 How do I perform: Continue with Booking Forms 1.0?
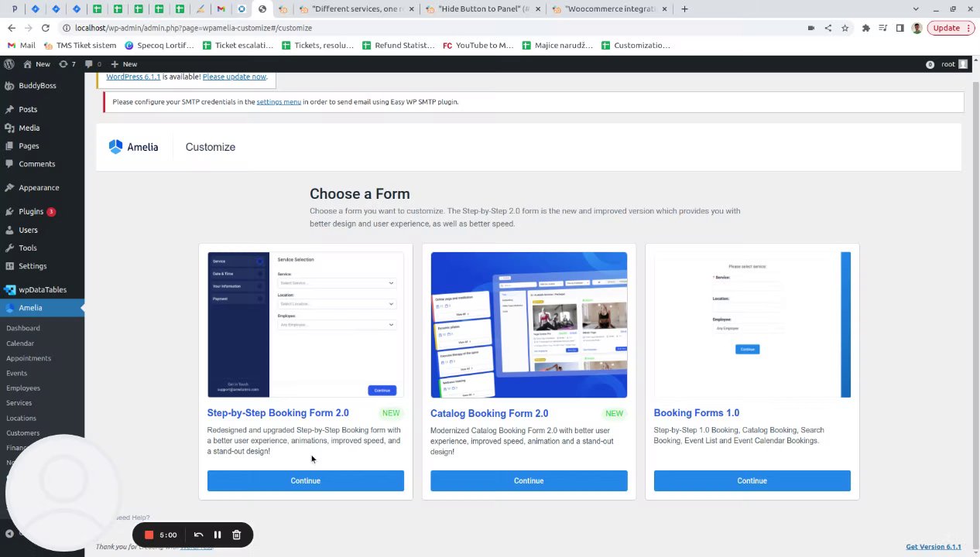(752, 480)
